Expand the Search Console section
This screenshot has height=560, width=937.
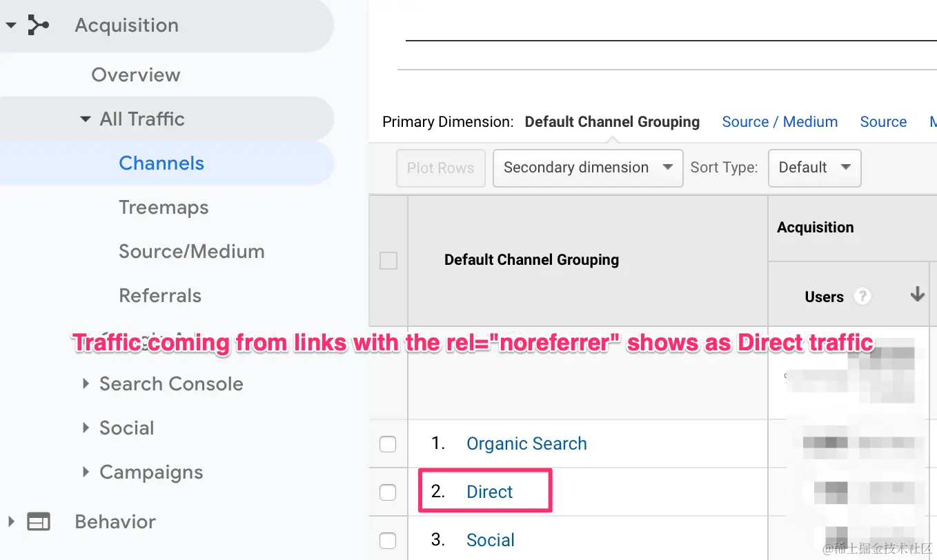click(86, 383)
